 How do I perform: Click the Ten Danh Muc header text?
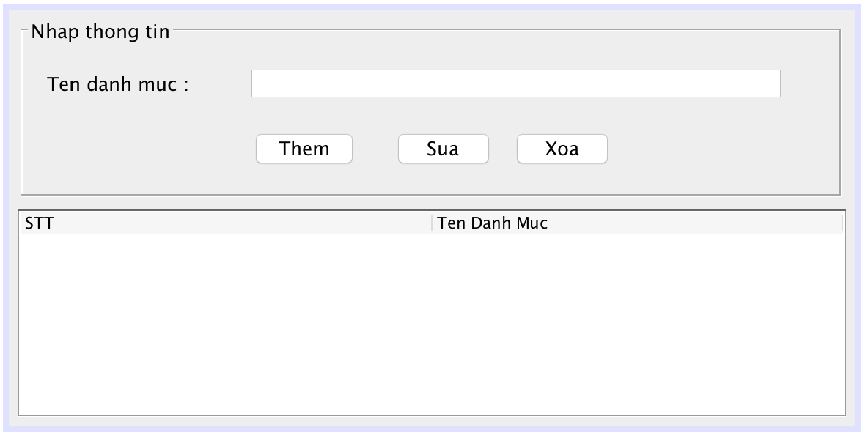tap(493, 223)
